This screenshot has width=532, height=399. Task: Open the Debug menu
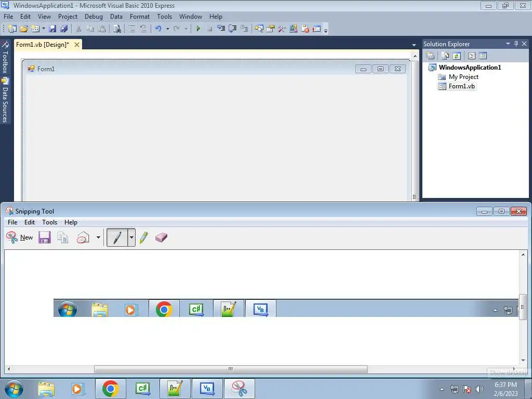click(94, 16)
